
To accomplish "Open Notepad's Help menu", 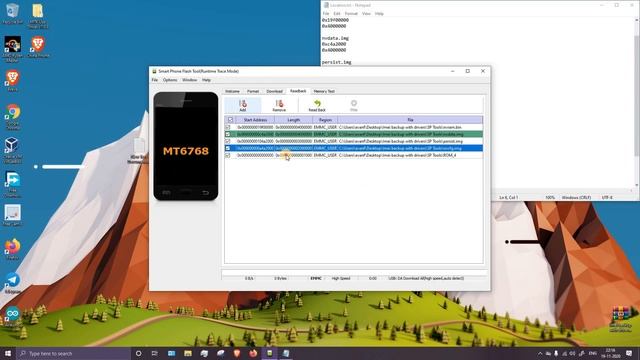I will coord(379,13).
